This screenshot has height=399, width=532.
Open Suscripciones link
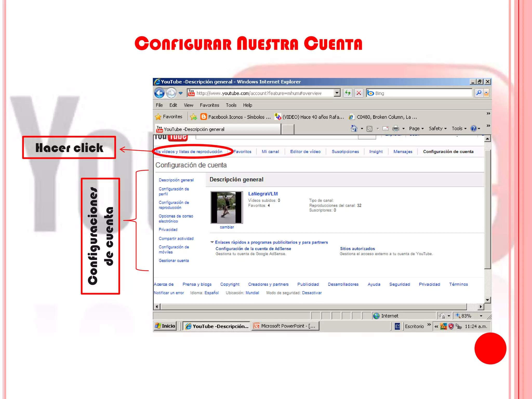[x=345, y=151]
